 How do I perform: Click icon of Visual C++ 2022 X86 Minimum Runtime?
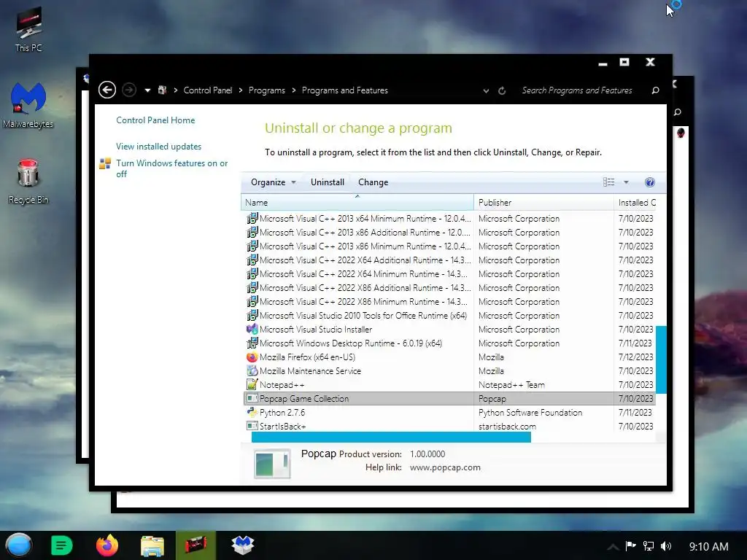click(252, 301)
